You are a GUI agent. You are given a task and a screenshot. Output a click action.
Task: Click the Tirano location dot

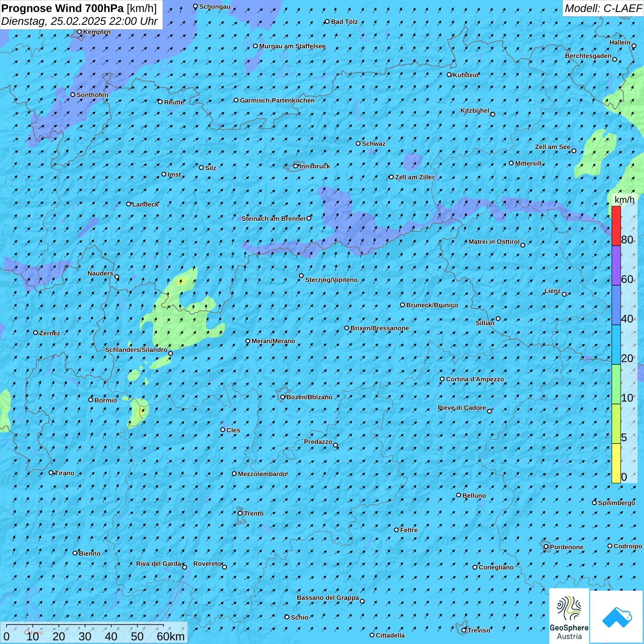[x=51, y=472]
